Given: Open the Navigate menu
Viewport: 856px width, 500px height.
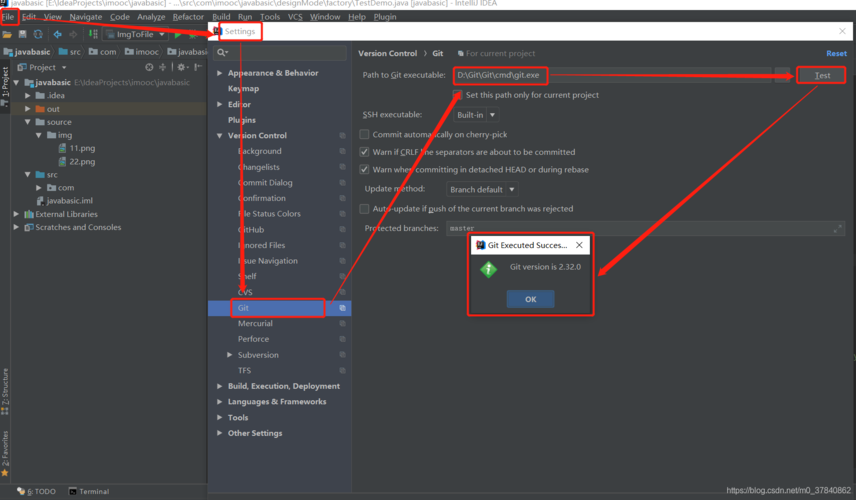Looking at the screenshot, I should click(x=86, y=17).
